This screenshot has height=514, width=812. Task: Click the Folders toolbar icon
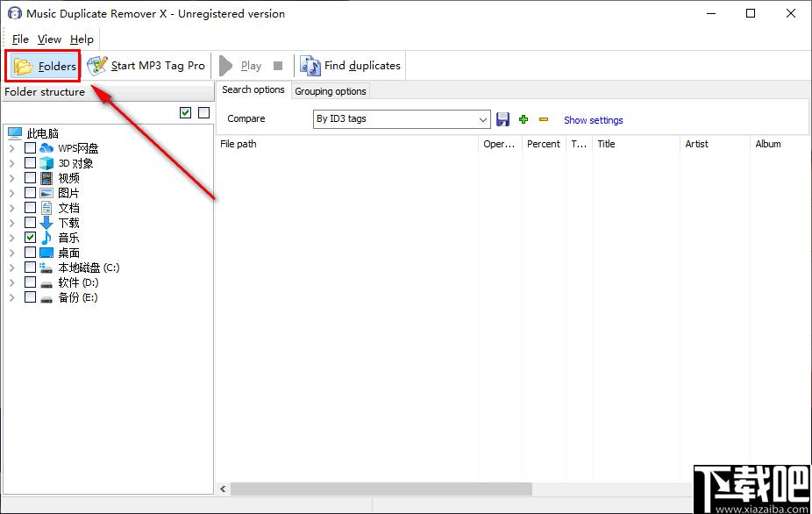tap(24, 67)
